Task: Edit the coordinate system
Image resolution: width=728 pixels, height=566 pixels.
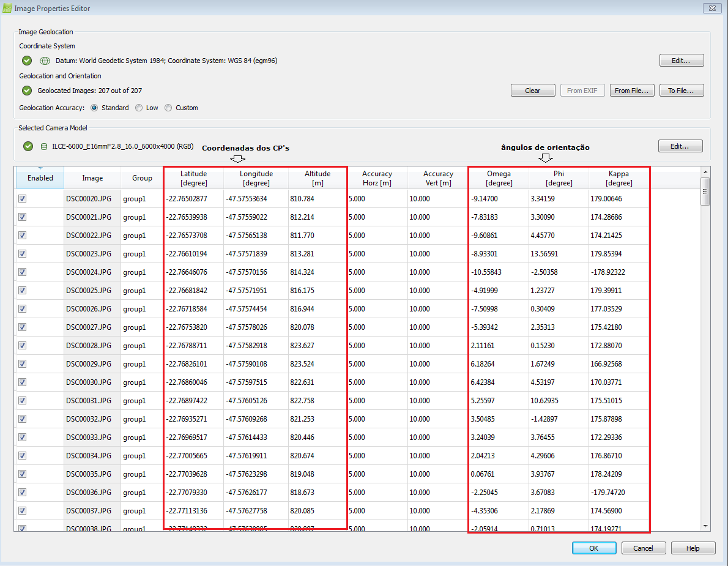Action: (x=682, y=61)
